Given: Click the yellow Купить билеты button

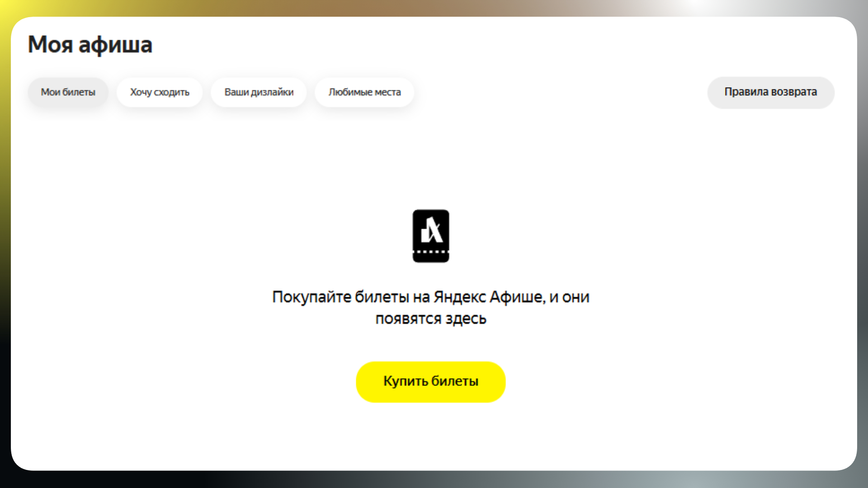Looking at the screenshot, I should [x=430, y=381].
